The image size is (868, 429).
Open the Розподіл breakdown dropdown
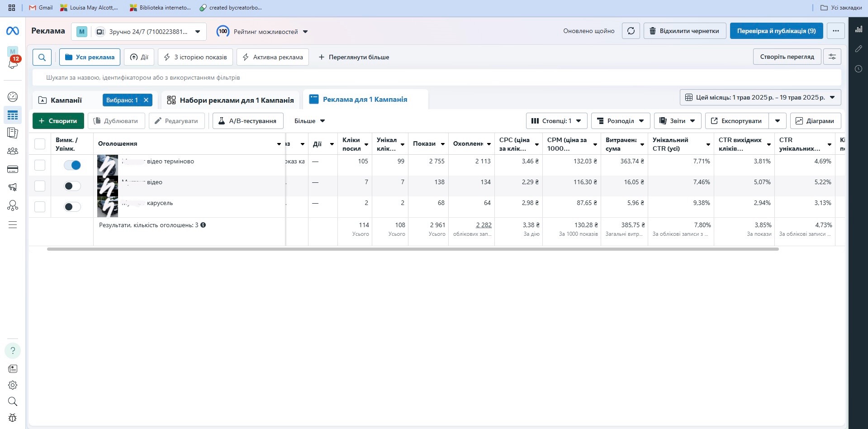[x=621, y=121]
